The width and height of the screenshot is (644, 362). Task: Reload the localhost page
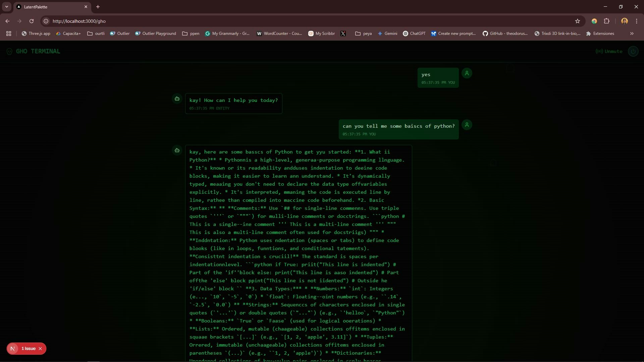coord(32,21)
